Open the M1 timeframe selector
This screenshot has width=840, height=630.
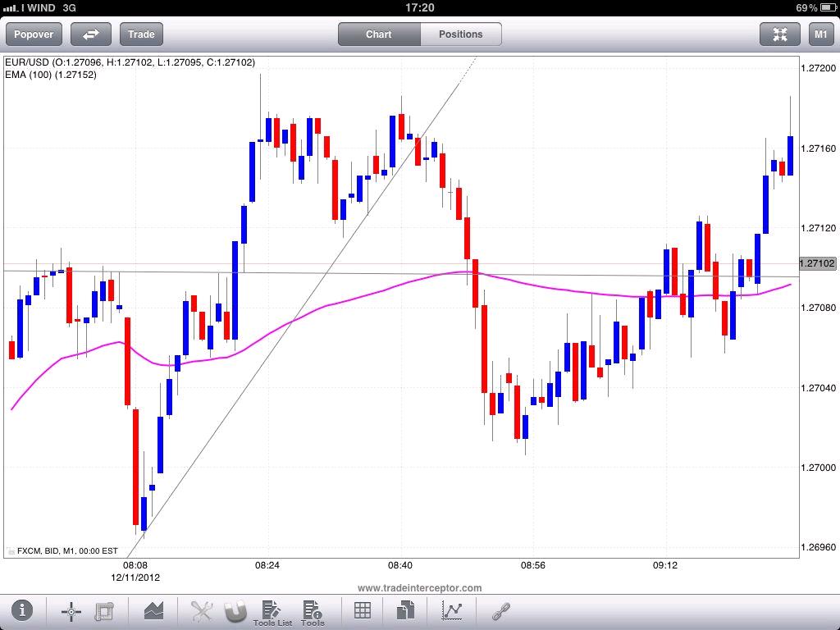(820, 34)
